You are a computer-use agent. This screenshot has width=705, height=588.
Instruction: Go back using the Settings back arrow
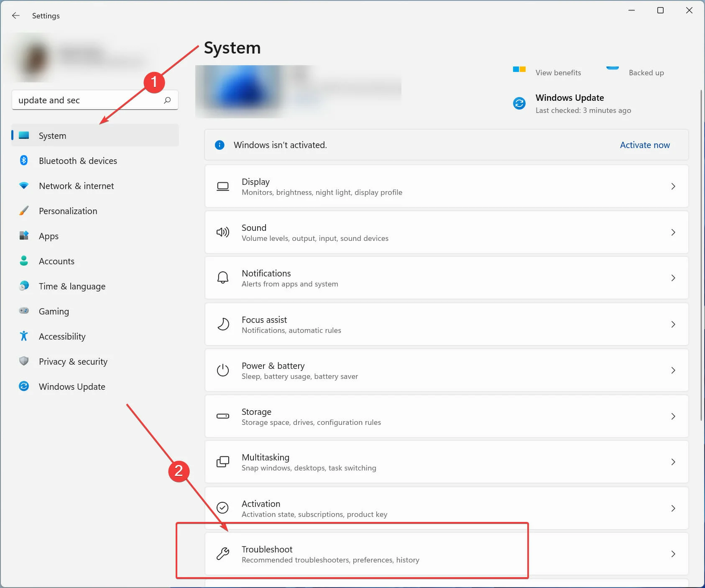(16, 15)
